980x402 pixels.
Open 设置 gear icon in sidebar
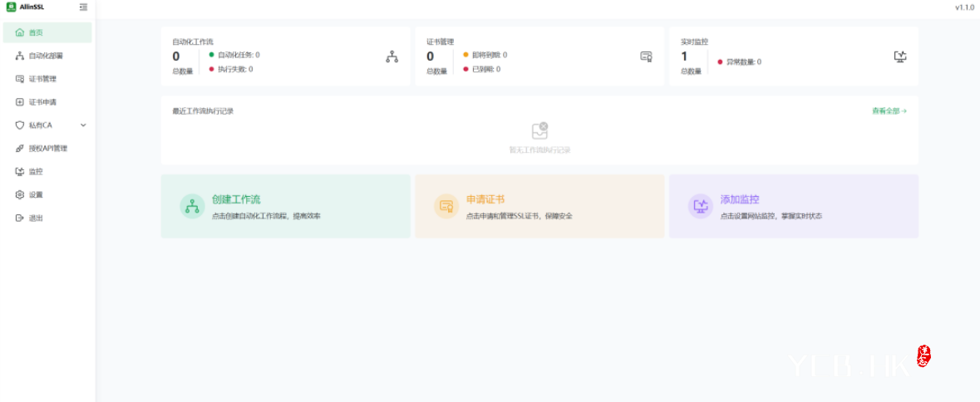click(x=20, y=195)
